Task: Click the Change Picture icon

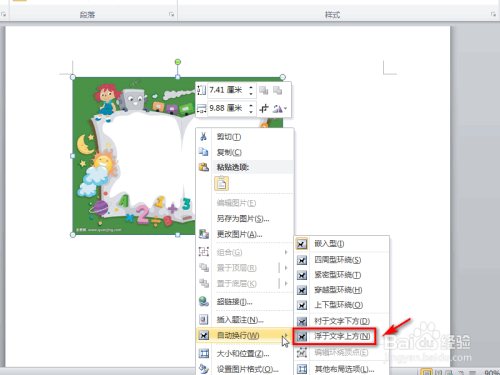Action: point(204,234)
